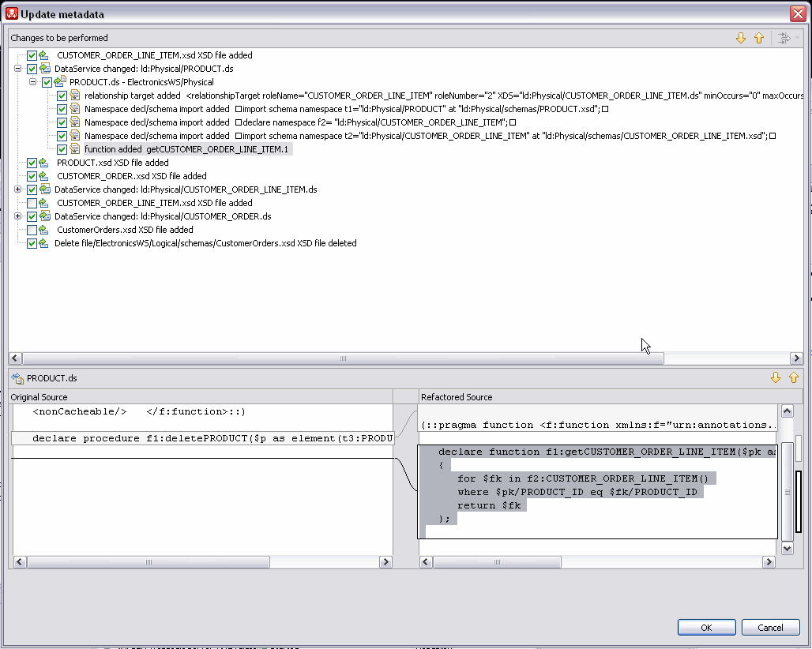Screen dimensions: 812x649
Task: Click icon of 'PRODUCT.xsd XSD file added'
Action: tap(44, 163)
